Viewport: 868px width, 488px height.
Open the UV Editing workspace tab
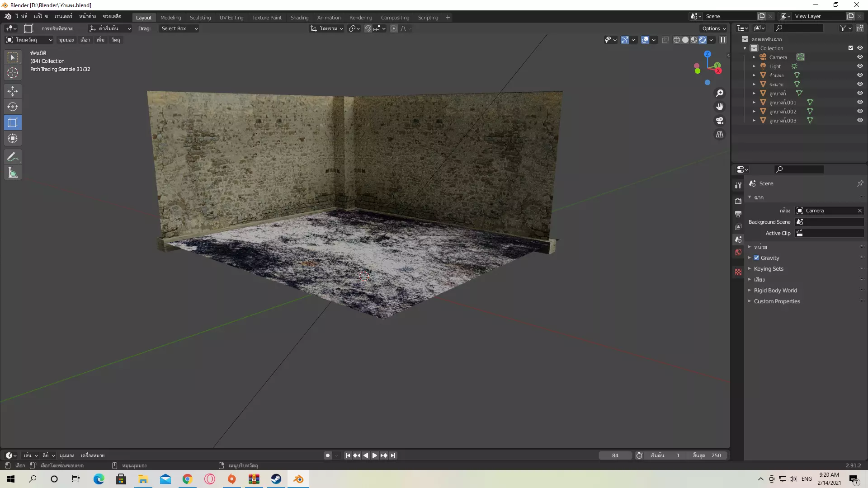click(231, 18)
